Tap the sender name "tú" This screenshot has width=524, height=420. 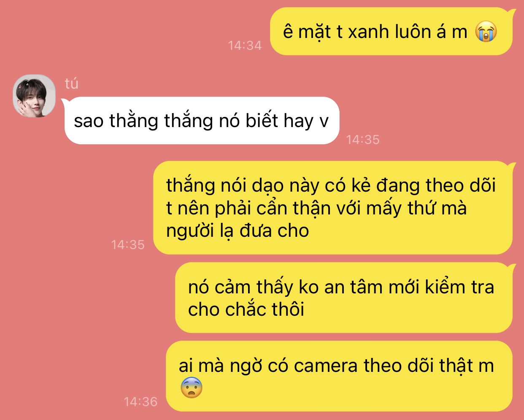(x=72, y=84)
